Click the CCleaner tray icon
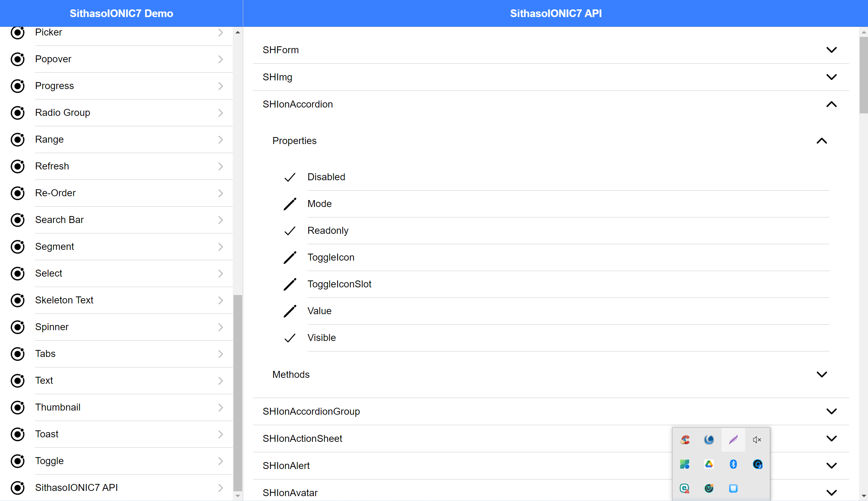 click(x=685, y=440)
